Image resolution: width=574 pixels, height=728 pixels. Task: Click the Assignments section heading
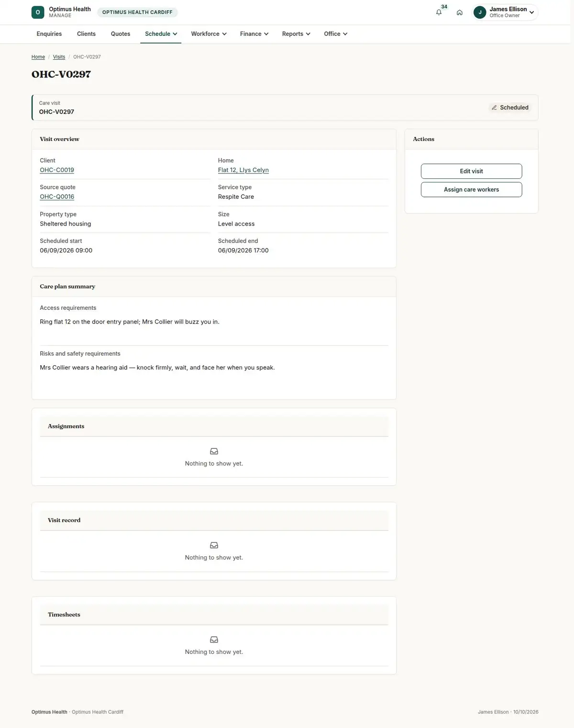[x=66, y=426]
